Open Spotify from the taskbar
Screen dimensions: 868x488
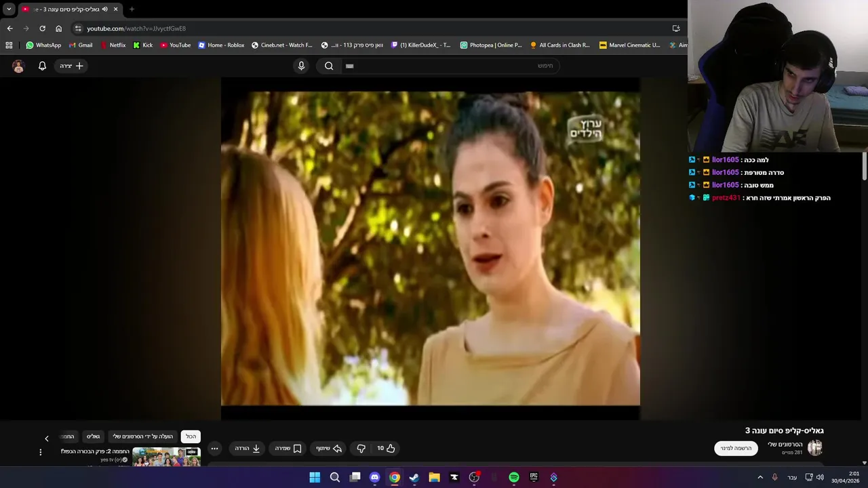point(514,477)
